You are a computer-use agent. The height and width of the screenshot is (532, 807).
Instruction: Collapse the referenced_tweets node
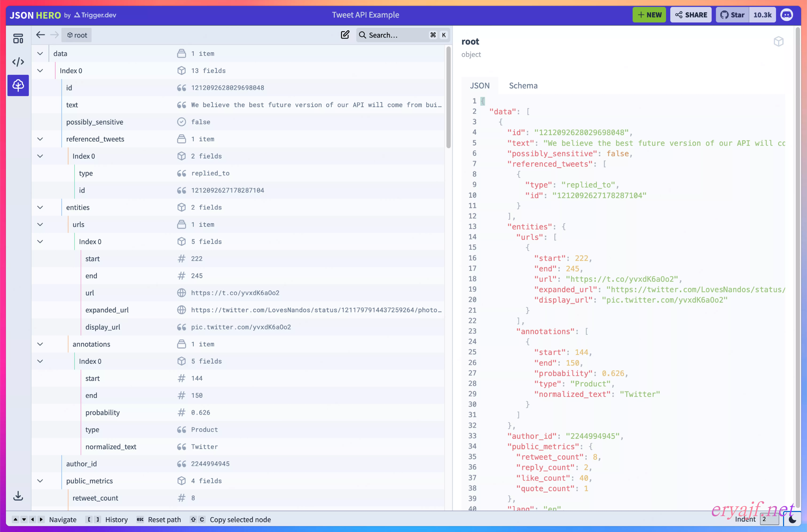point(40,139)
